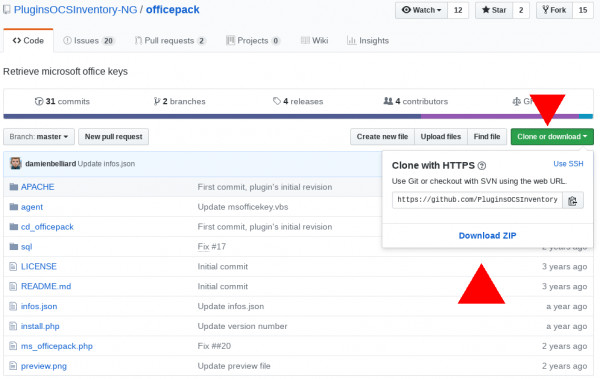Open the APACHE folder
This screenshot has width=600, height=379.
[x=38, y=187]
